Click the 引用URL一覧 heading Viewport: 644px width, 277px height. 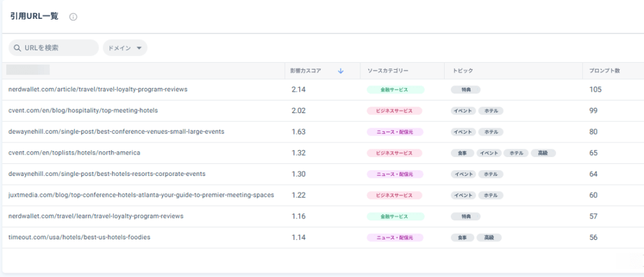pos(35,16)
